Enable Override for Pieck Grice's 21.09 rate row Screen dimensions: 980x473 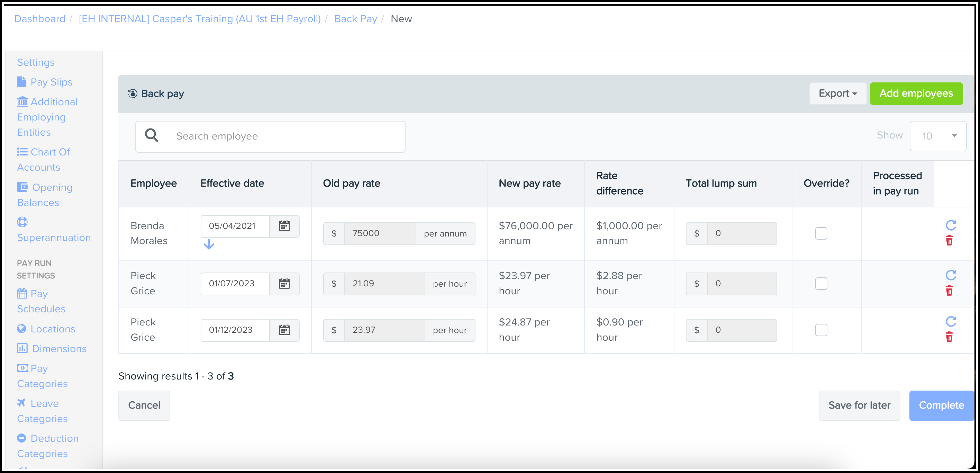click(820, 284)
